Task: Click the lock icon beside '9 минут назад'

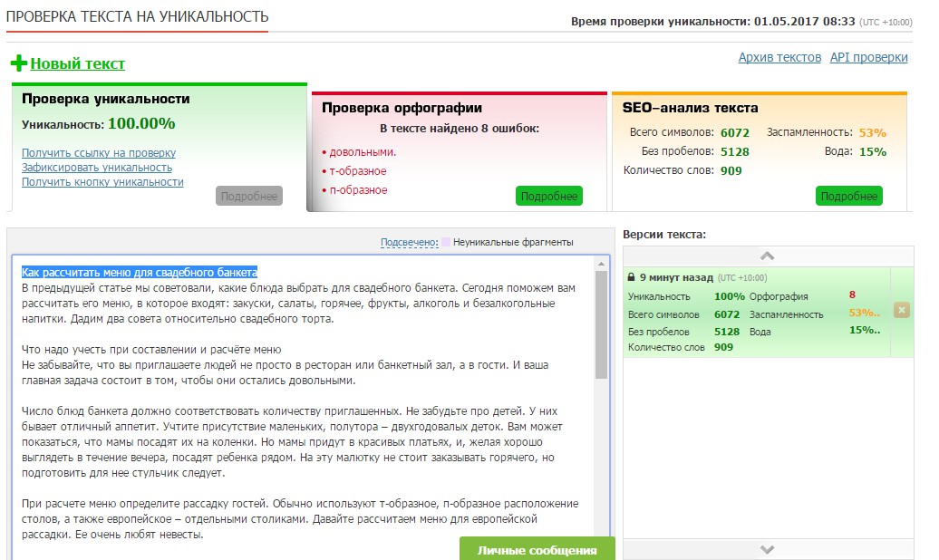Action: [x=631, y=277]
